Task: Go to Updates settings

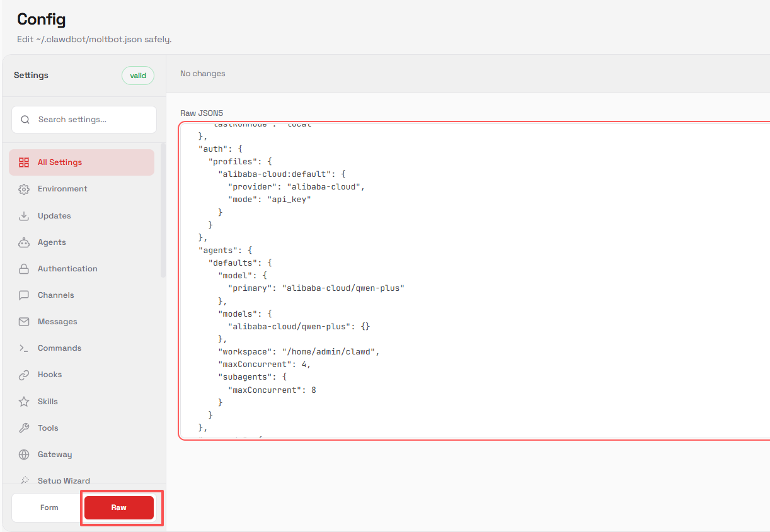Action: (81, 216)
